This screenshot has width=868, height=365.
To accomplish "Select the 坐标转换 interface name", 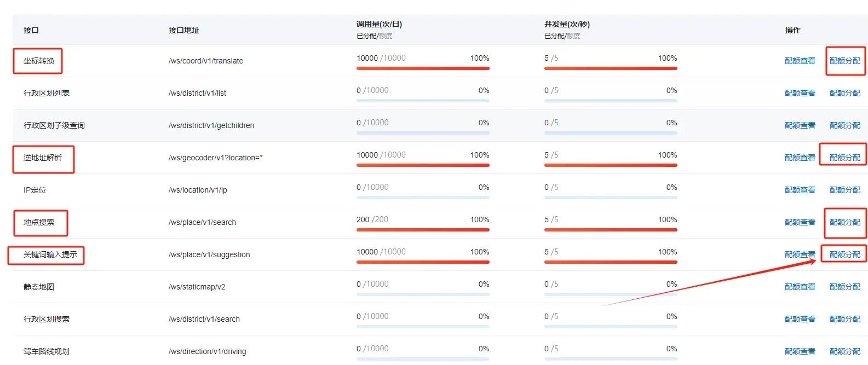I will (39, 61).
